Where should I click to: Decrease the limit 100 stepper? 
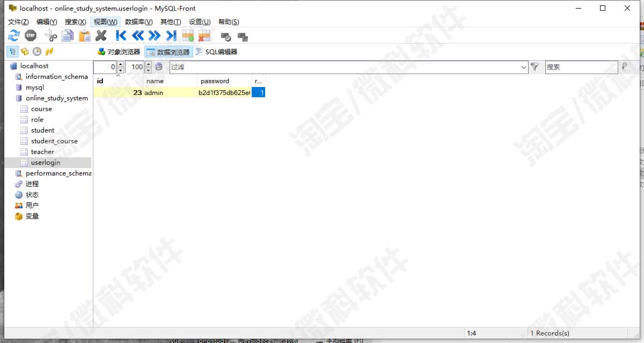pyautogui.click(x=149, y=70)
